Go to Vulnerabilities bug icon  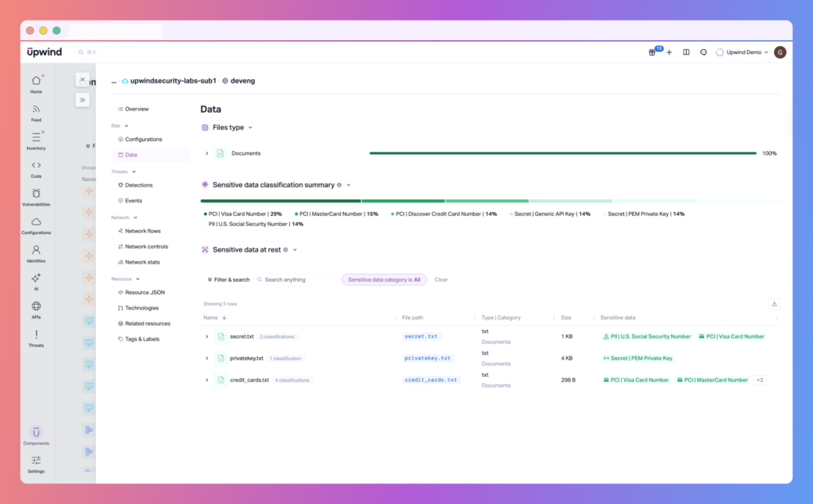point(36,194)
